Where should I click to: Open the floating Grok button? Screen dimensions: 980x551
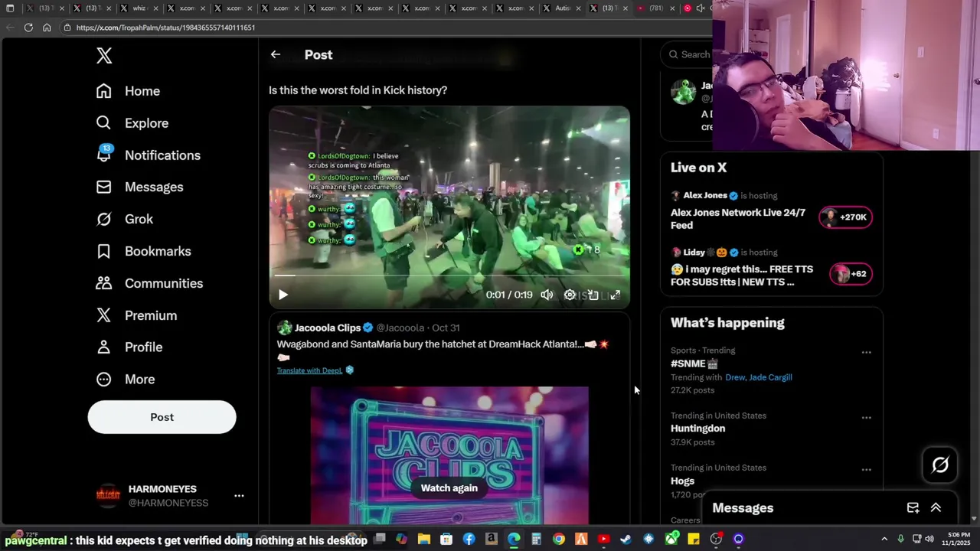pos(939,465)
